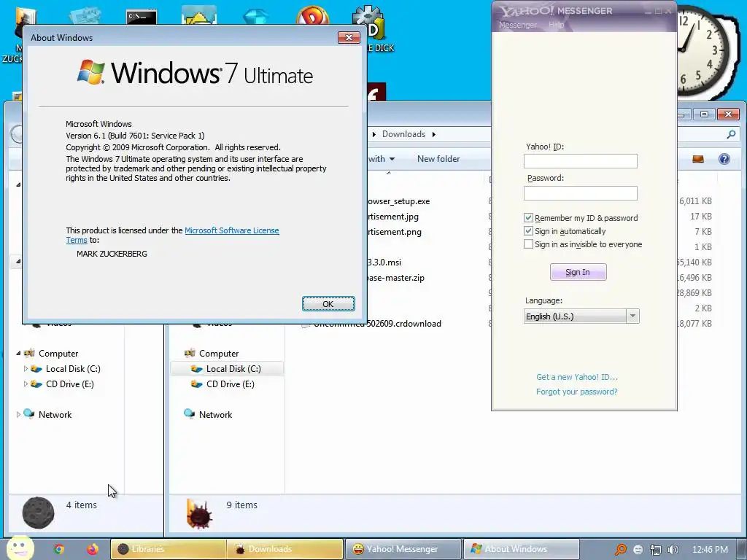Click the Yahoo Password input field

(580, 192)
